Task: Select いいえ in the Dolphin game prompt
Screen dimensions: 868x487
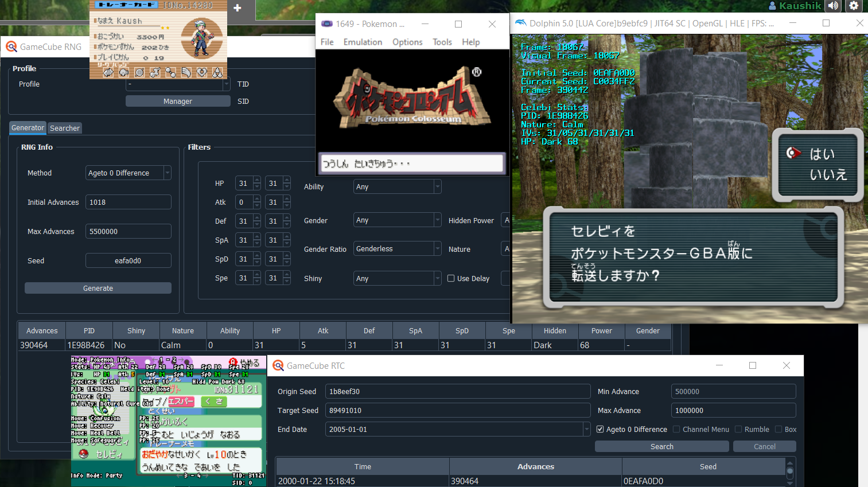Action: click(x=828, y=174)
